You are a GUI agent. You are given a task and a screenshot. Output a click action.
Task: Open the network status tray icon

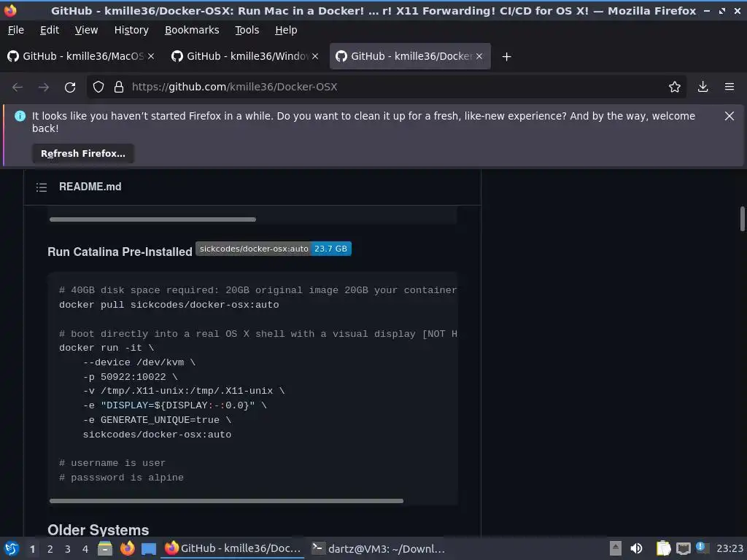point(683,549)
